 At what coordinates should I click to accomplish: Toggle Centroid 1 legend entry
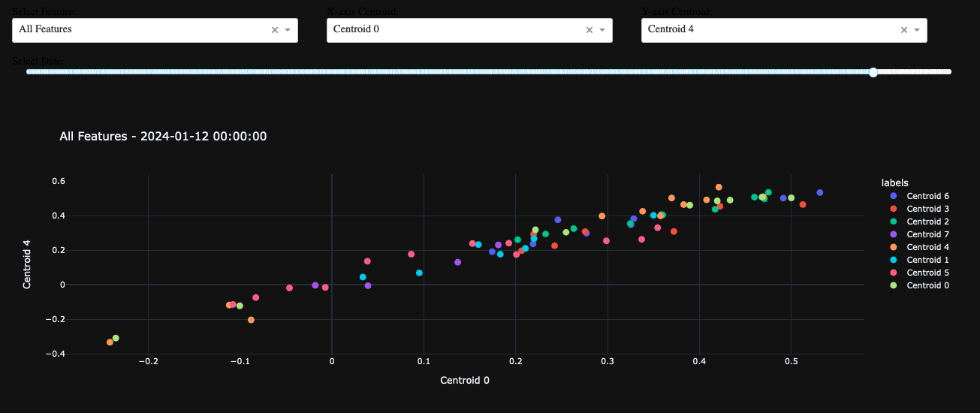click(x=927, y=260)
